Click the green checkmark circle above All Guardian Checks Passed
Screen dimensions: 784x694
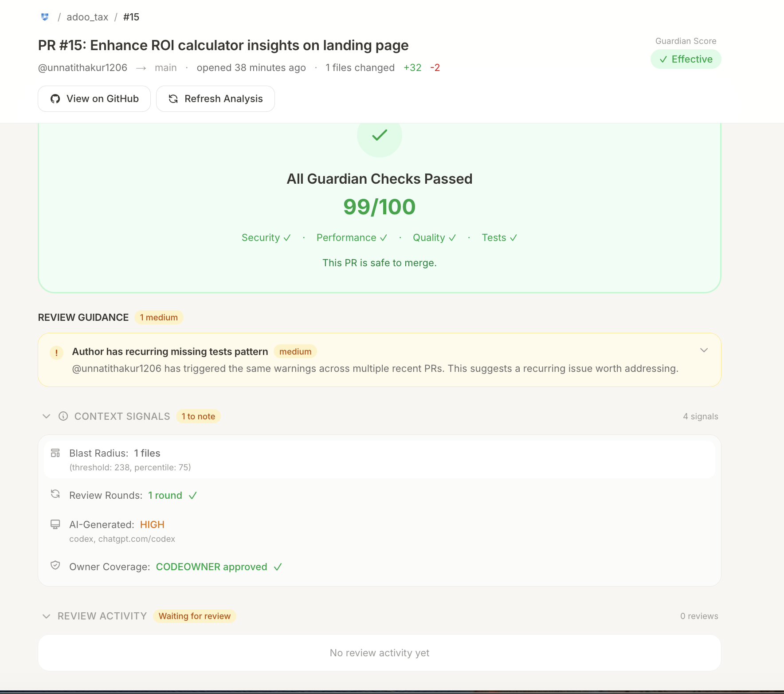[x=379, y=136]
